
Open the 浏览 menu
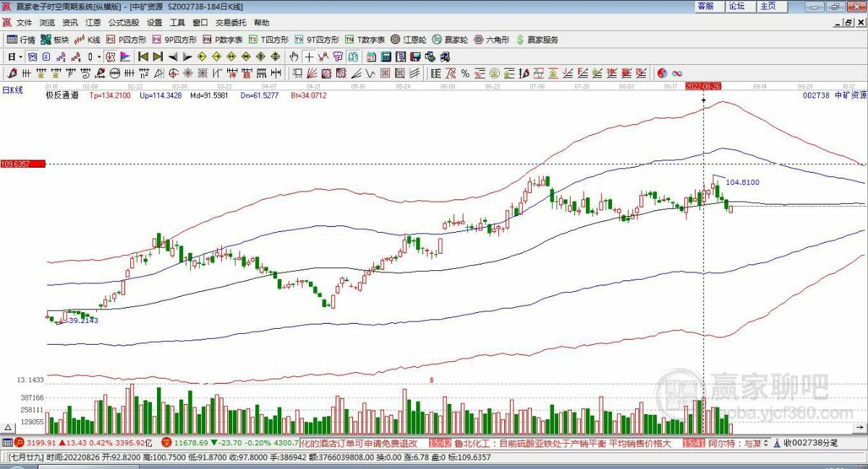[47, 22]
